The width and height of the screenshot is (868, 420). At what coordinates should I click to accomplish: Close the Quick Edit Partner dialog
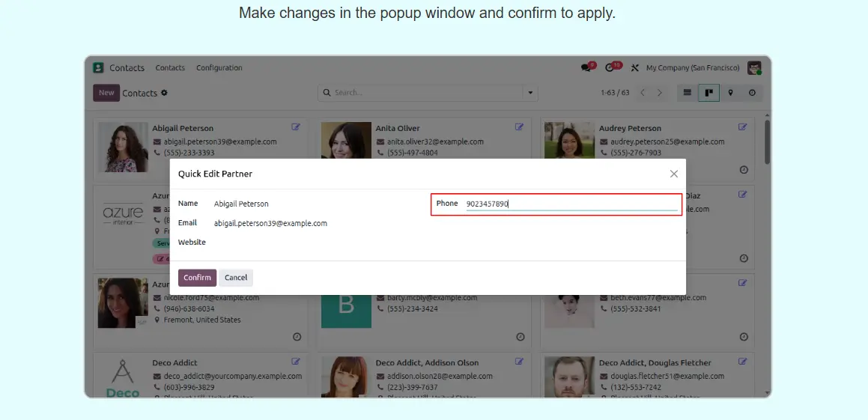click(673, 174)
